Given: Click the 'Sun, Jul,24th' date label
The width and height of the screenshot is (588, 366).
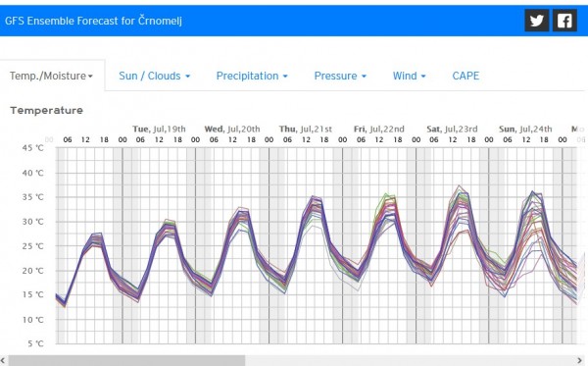Looking at the screenshot, I should coord(525,130).
